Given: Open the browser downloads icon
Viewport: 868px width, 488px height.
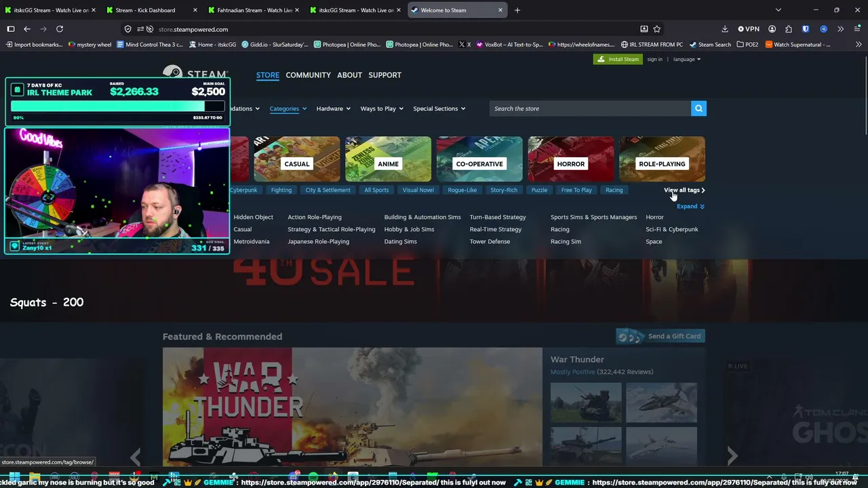Looking at the screenshot, I should pos(725,29).
